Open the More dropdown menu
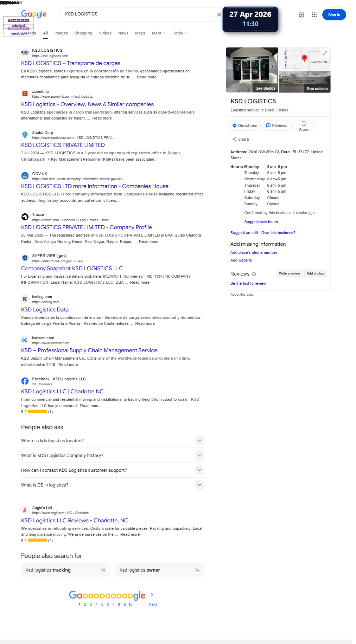356x644 pixels. coord(158,33)
